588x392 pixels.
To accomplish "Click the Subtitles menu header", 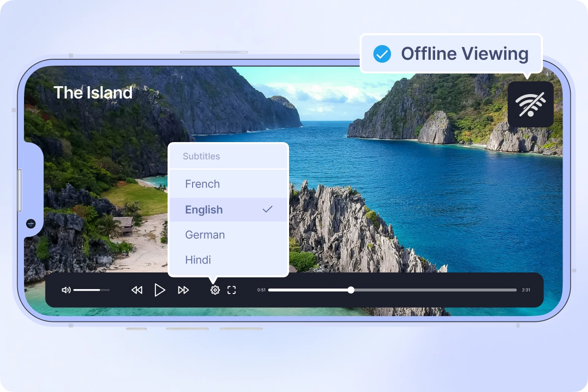I will [x=201, y=156].
